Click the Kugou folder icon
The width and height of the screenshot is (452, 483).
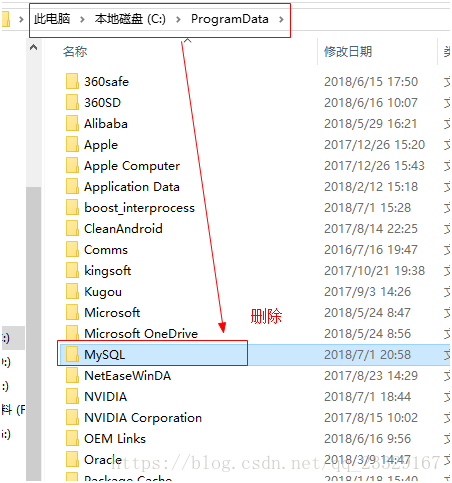(x=72, y=291)
